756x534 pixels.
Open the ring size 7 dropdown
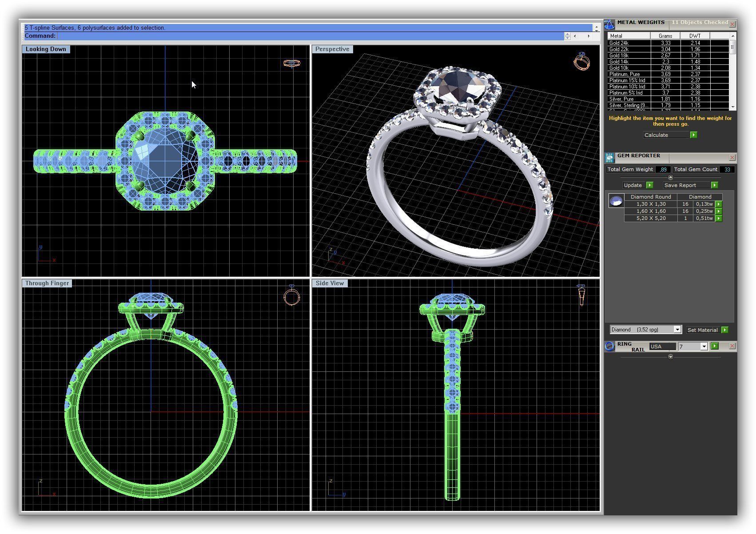tap(704, 347)
